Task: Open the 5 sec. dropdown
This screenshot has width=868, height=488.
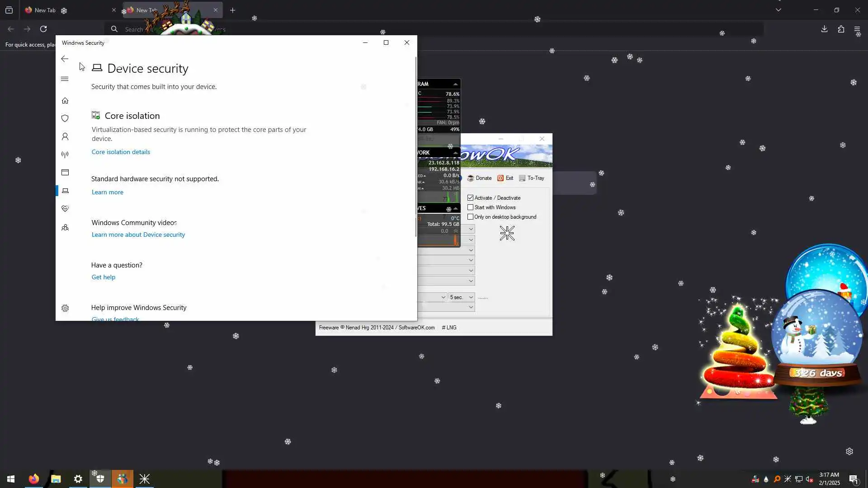Action: click(x=462, y=297)
